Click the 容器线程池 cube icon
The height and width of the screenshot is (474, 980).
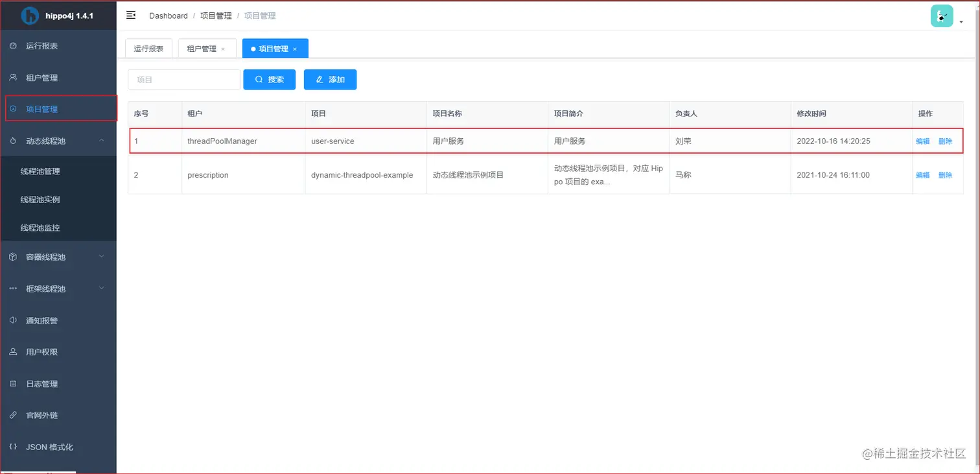(x=13, y=257)
